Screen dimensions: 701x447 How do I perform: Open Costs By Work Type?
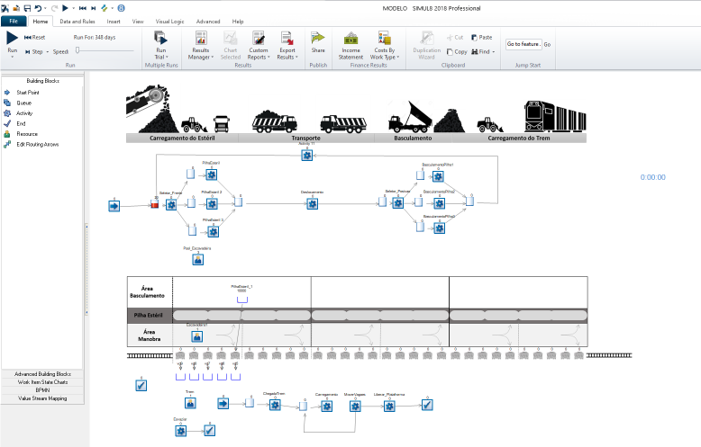[385, 43]
